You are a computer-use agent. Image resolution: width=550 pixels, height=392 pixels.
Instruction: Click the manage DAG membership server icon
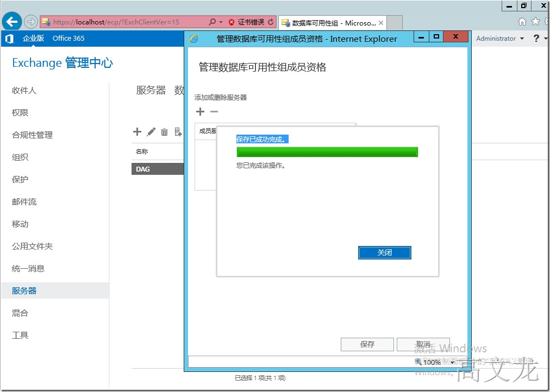pos(178,132)
